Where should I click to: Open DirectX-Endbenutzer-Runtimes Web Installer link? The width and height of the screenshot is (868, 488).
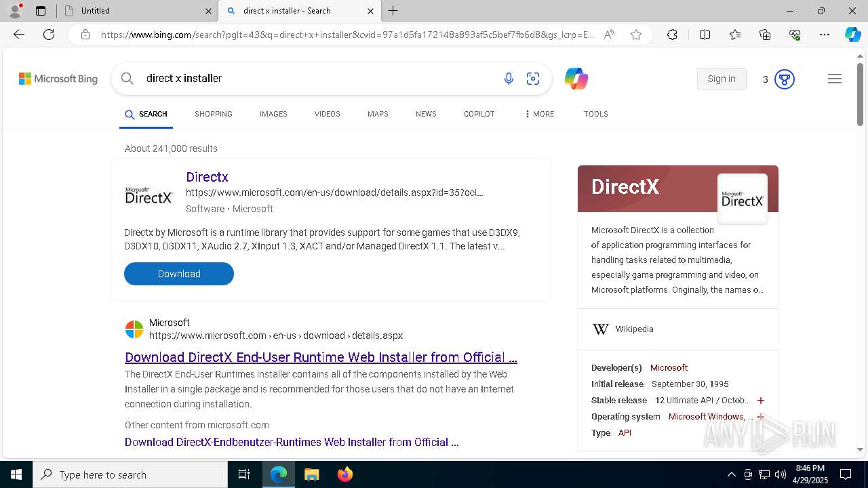pyautogui.click(x=292, y=442)
